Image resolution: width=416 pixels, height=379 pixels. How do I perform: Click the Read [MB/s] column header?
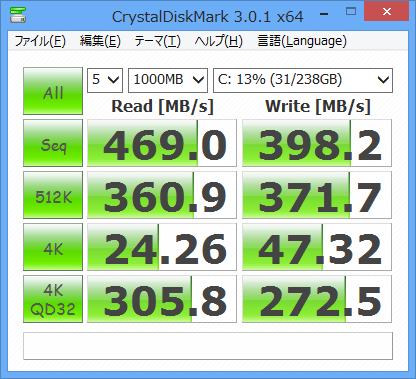point(162,107)
